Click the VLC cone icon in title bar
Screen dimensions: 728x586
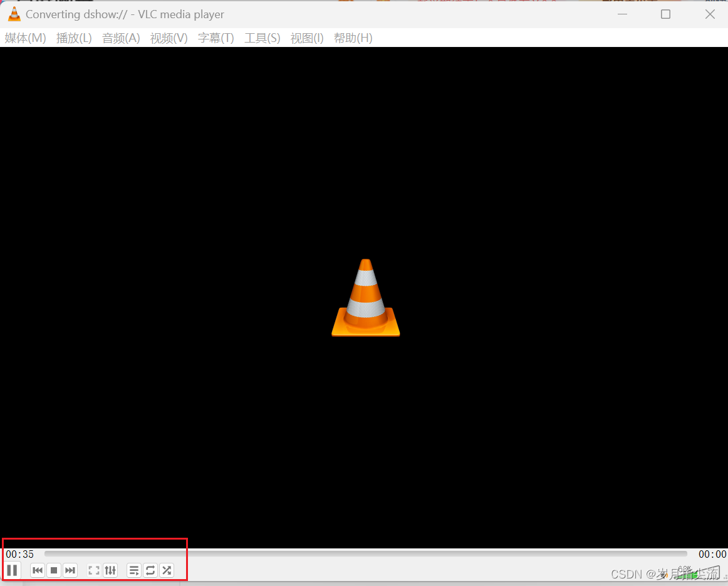click(14, 14)
